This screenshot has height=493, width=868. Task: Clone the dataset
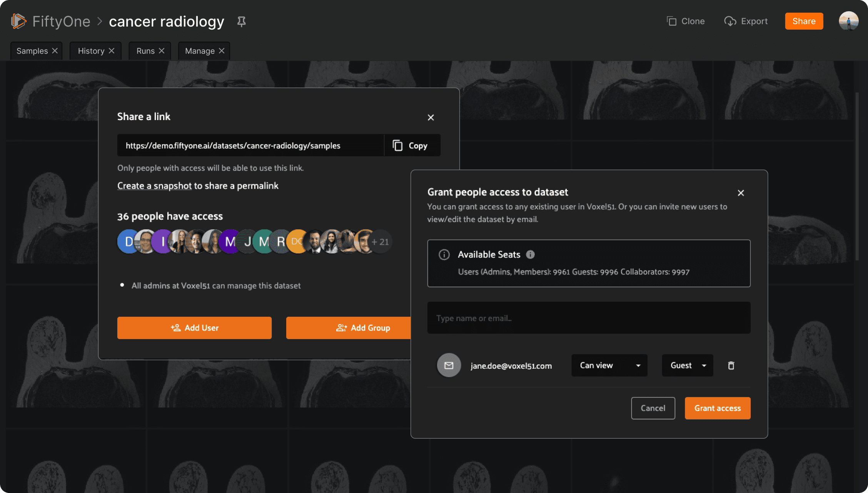click(686, 21)
